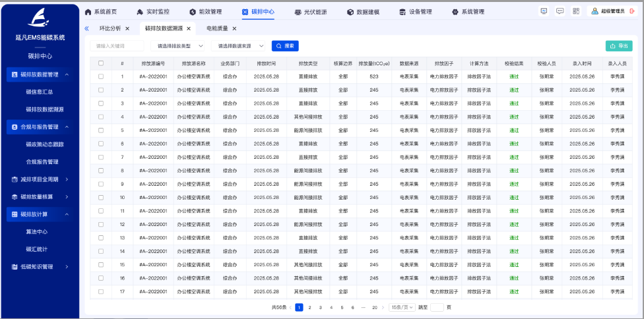Image resolution: width=644 pixels, height=319 pixels.
Task: Click the green 导出 export button
Action: [618, 46]
